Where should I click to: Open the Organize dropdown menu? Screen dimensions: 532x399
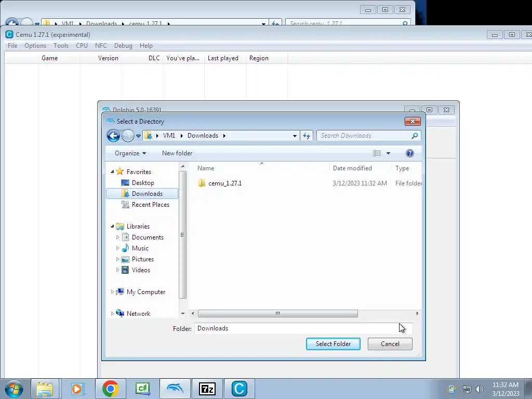point(130,153)
